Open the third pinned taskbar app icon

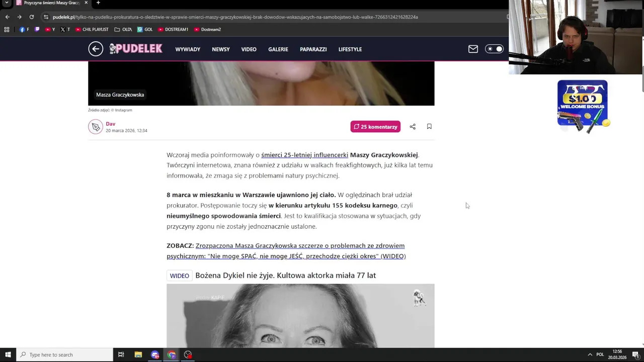(155, 354)
